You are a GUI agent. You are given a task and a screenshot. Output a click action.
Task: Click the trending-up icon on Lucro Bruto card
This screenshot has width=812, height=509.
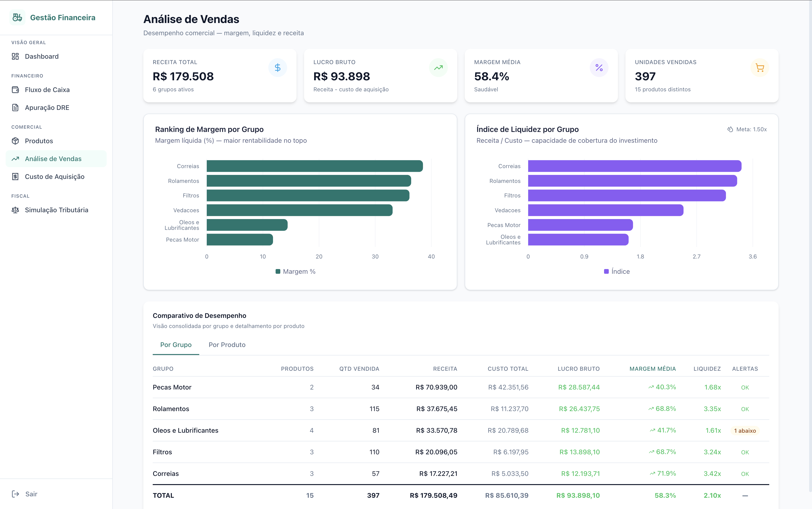coord(438,68)
